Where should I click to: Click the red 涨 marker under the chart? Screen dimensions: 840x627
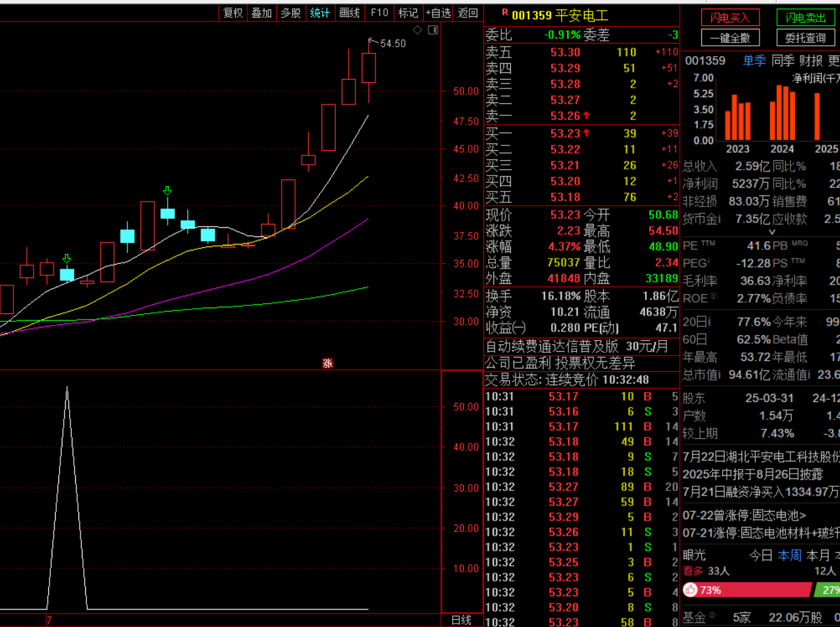click(x=328, y=363)
